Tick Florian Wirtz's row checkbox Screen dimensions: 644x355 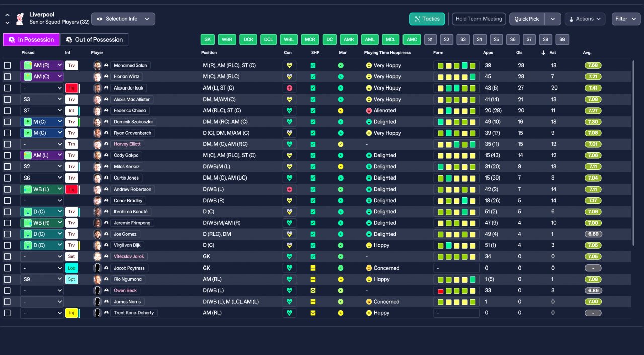point(7,77)
